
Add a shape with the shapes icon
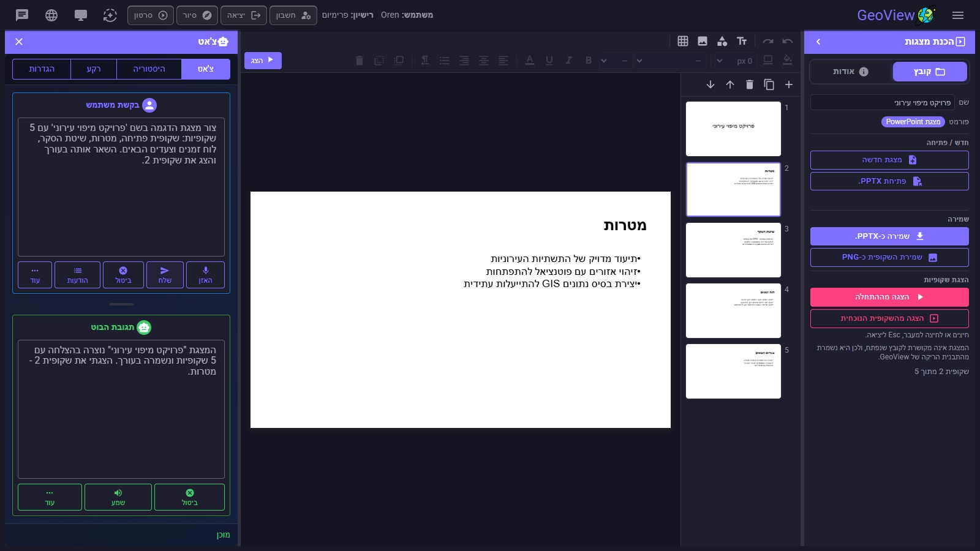pos(722,41)
